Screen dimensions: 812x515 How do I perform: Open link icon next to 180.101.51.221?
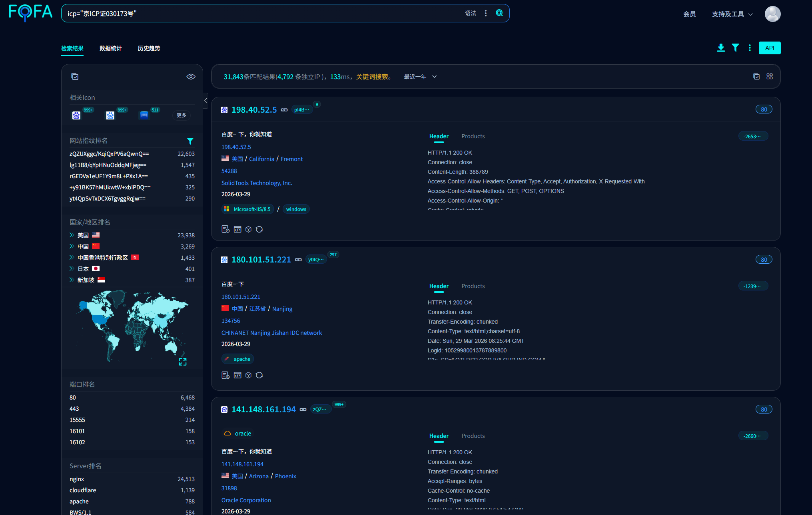298,260
